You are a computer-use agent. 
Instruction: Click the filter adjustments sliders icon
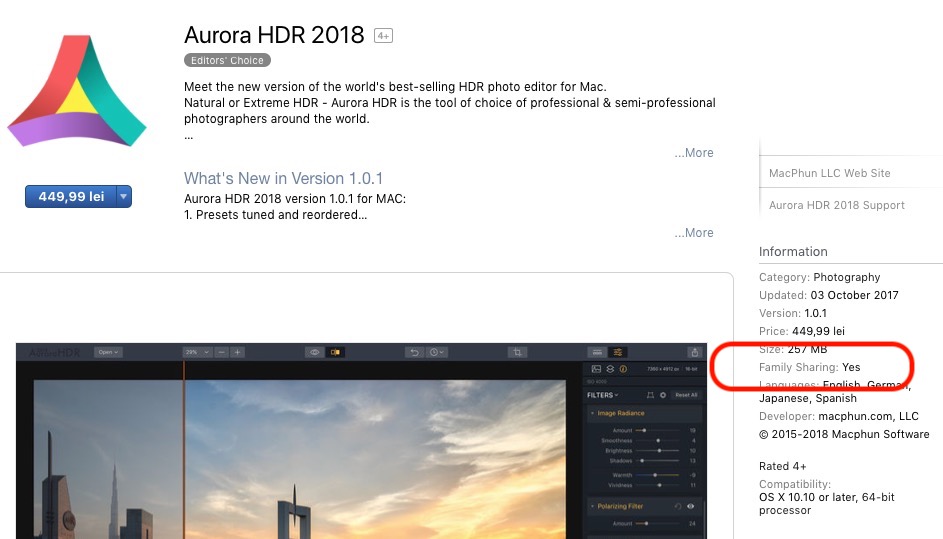[619, 352]
